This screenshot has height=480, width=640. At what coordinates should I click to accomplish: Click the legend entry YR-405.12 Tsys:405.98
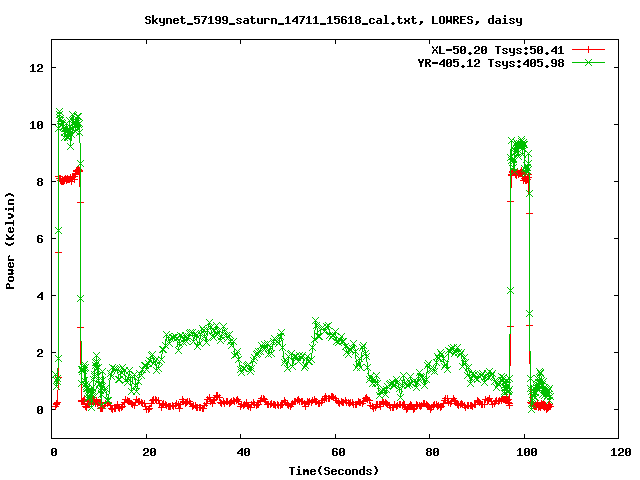(x=491, y=63)
